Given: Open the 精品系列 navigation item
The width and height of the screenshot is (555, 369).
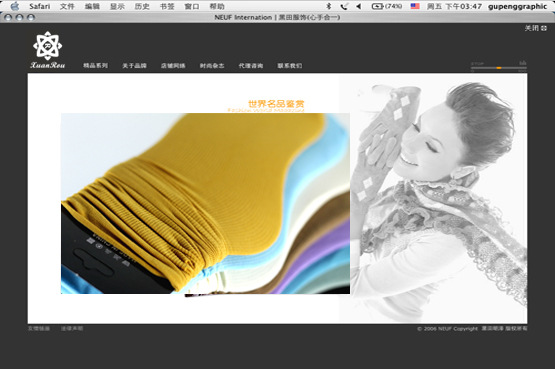Looking at the screenshot, I should (96, 65).
